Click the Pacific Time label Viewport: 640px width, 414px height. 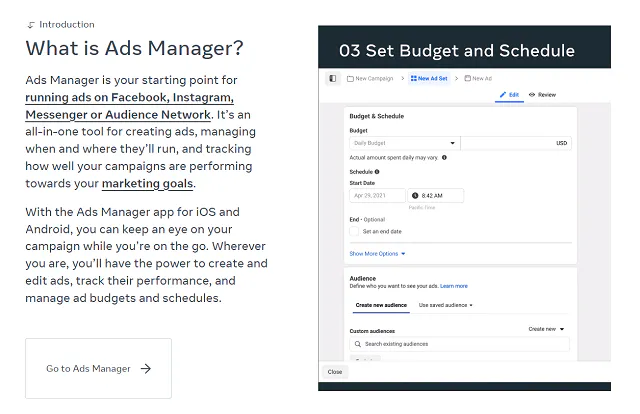422,208
